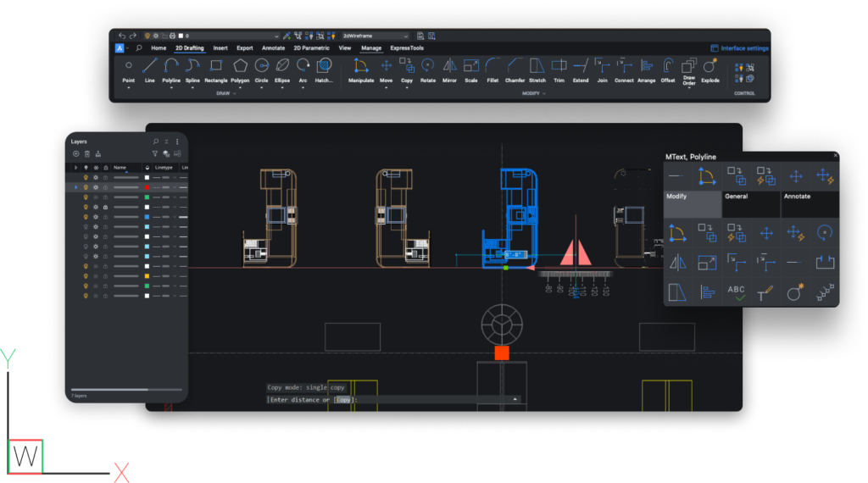Toggle visibility bulb of the red layer

click(86, 187)
